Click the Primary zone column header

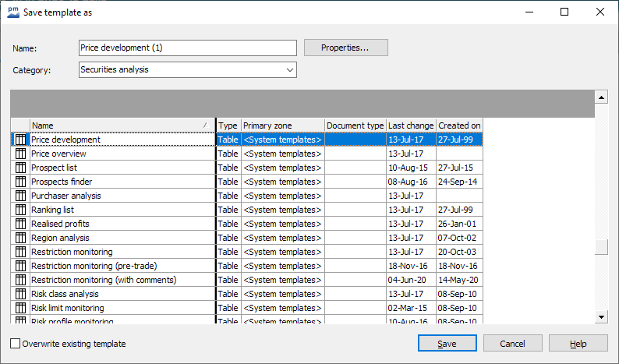[282, 125]
